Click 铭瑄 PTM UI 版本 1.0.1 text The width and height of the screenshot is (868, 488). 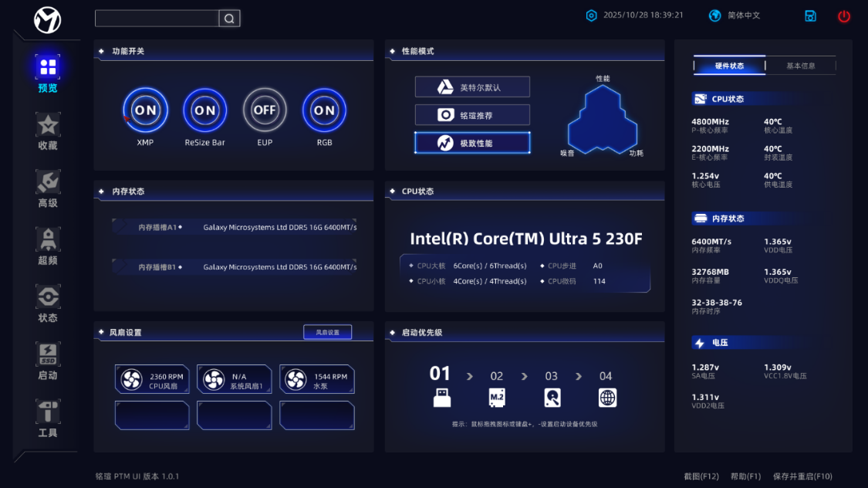137,476
